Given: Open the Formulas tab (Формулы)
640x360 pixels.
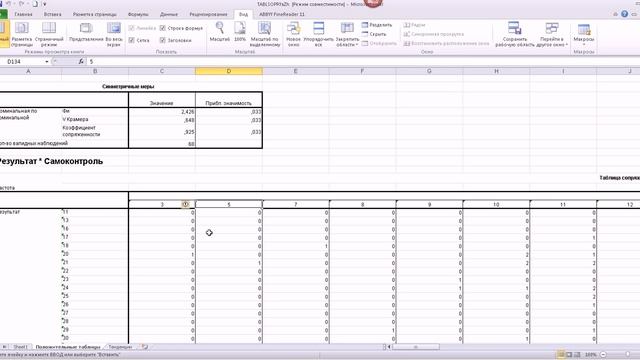Looking at the screenshot, I should pos(138,14).
